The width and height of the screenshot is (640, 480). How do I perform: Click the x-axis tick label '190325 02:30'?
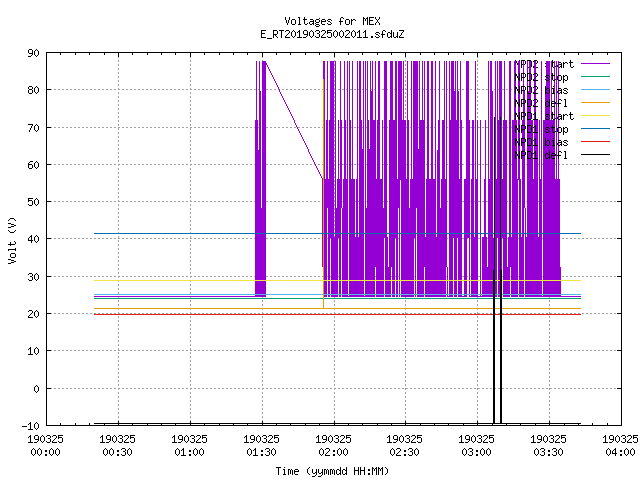[x=404, y=446]
